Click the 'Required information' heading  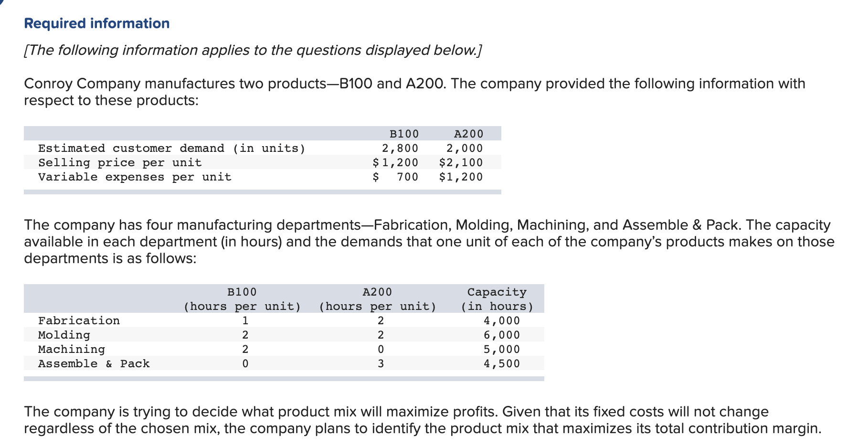coord(97,23)
